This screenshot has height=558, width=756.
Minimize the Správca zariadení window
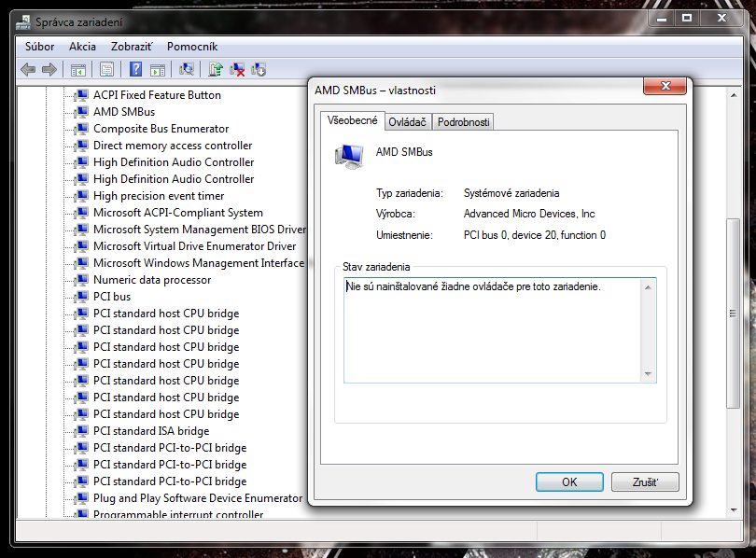[662, 18]
